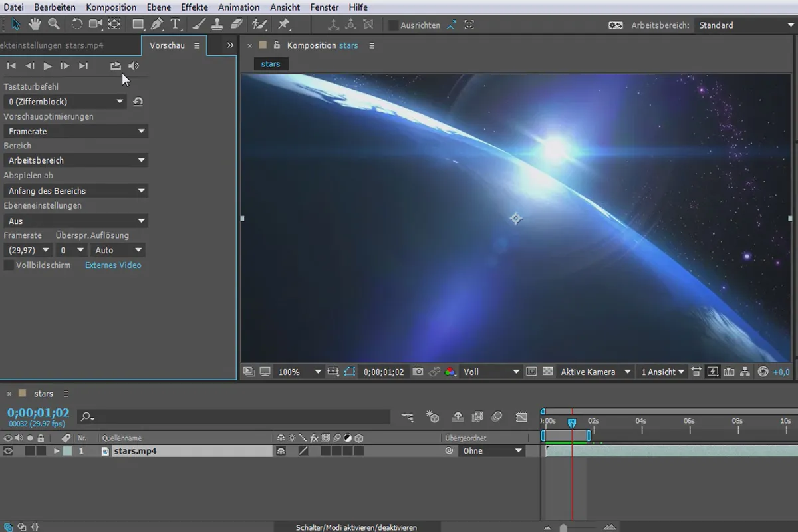Select the Roto Brush tool
Viewport: 798px width, 532px height.
pyautogui.click(x=259, y=25)
